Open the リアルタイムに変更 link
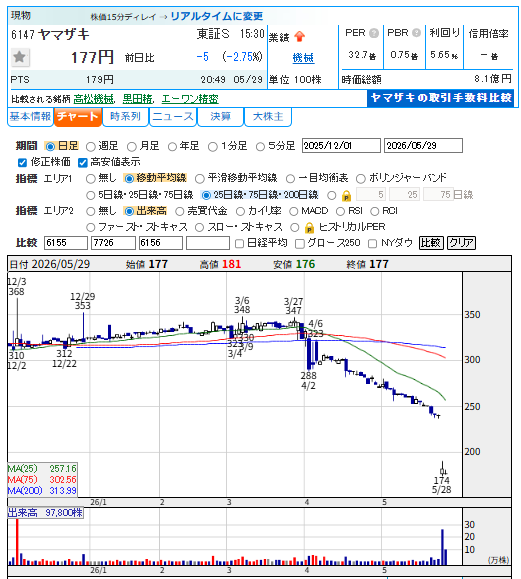The height and width of the screenshot is (579, 521). tap(217, 17)
